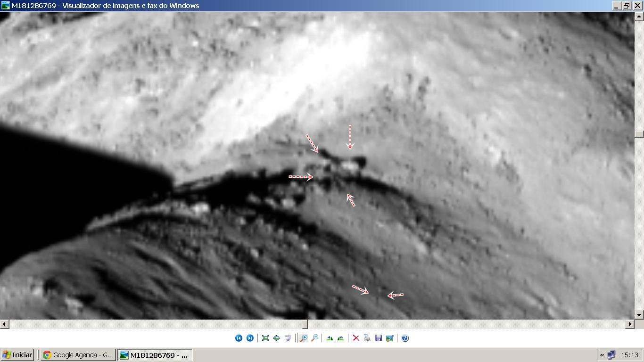Screen dimensions: 644x362
Task: Click the horizontal scrollbar right arrow
Action: [x=630, y=324]
